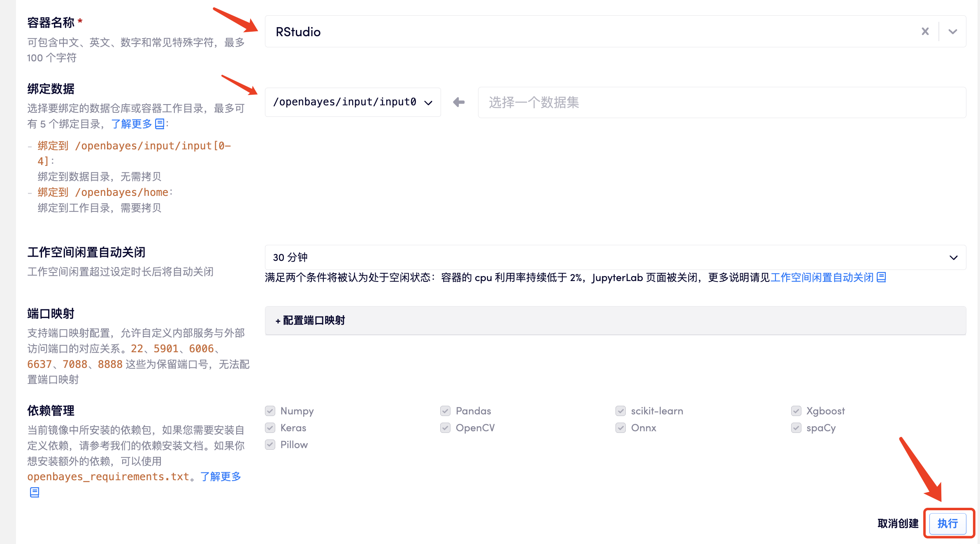Image resolution: width=980 pixels, height=544 pixels.
Task: Open the /openbayes/input/input0 path dropdown
Action: click(x=353, y=102)
